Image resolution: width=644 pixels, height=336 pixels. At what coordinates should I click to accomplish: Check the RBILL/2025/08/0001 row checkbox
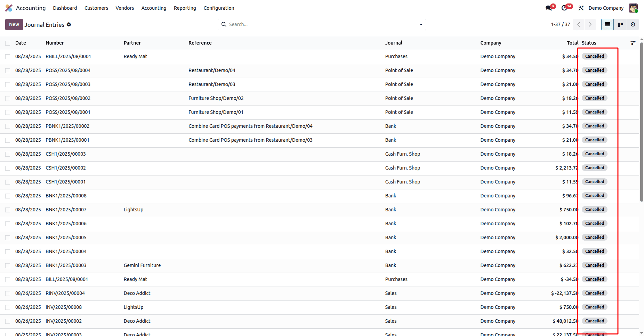coord(8,57)
